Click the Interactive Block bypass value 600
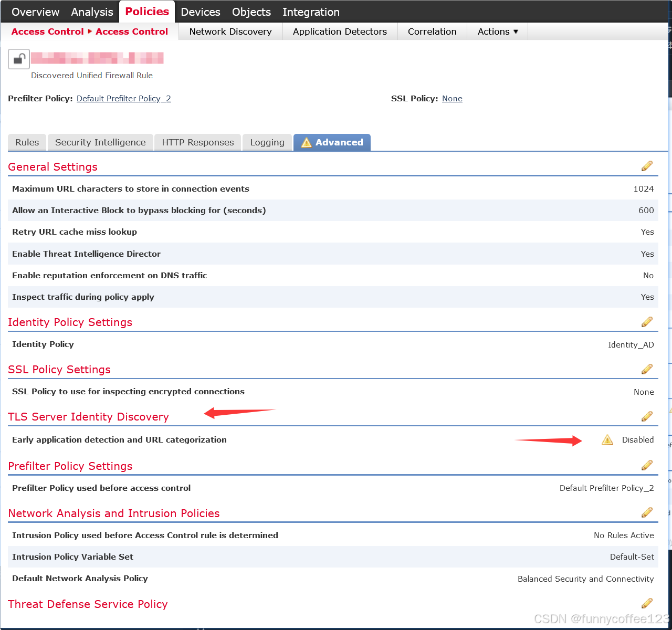 click(646, 211)
